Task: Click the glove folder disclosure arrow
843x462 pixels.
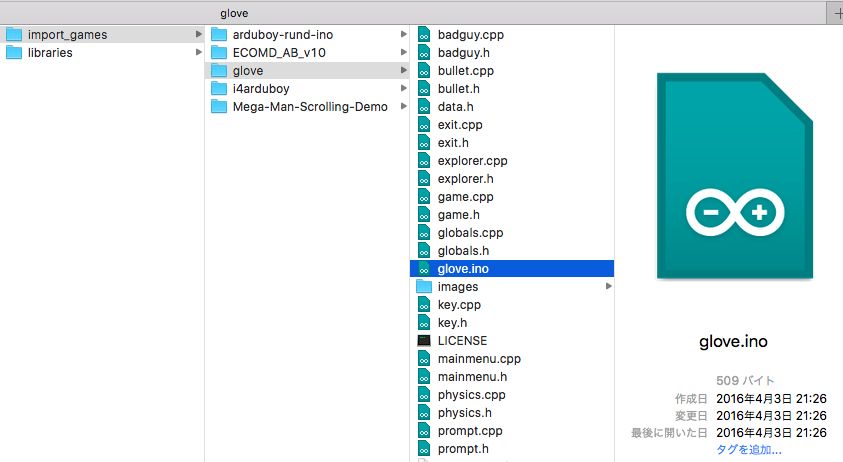Action: pos(403,70)
